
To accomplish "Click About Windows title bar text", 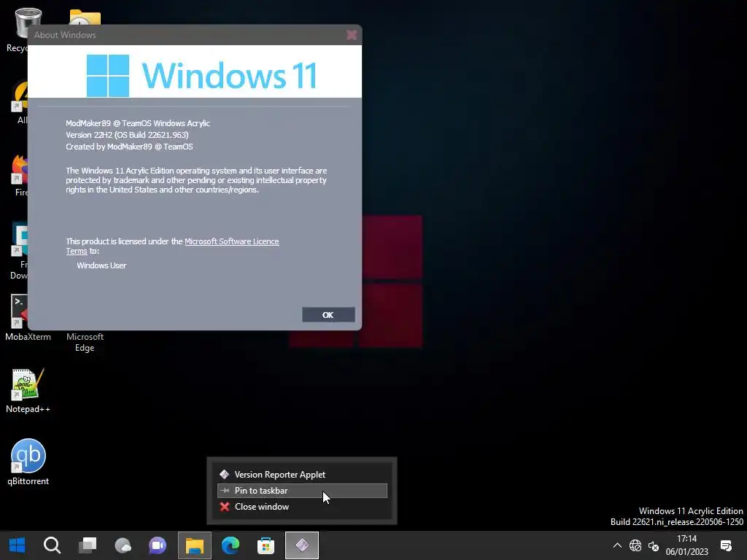I will coord(65,35).
